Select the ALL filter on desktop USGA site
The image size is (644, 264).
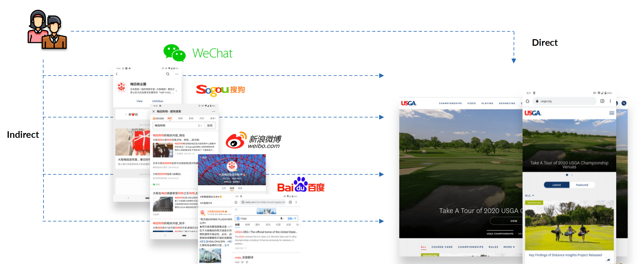[424, 247]
